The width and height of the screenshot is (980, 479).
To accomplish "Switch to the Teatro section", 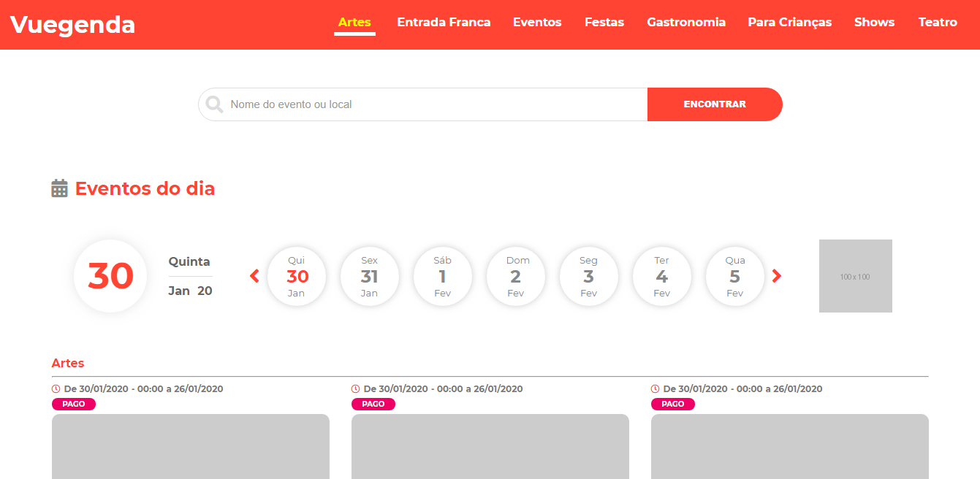I will coord(938,22).
